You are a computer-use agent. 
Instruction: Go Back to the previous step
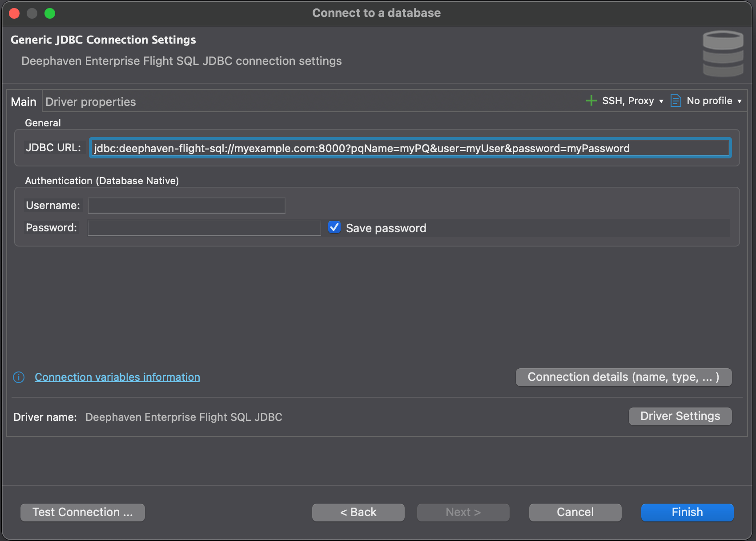[358, 513]
